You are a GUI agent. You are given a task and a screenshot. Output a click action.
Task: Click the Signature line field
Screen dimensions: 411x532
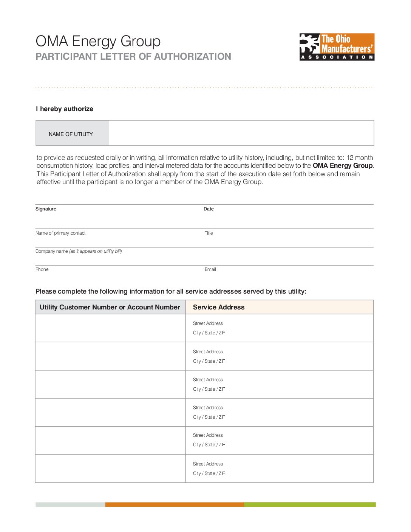(x=117, y=219)
